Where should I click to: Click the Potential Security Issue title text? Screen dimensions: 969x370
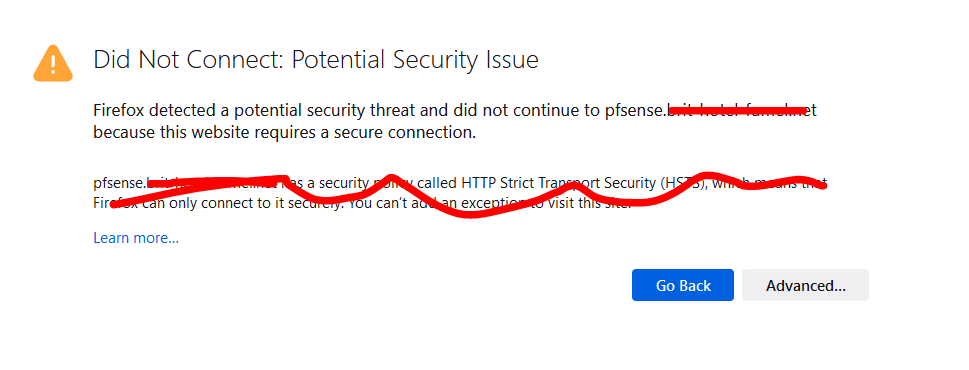coord(415,60)
